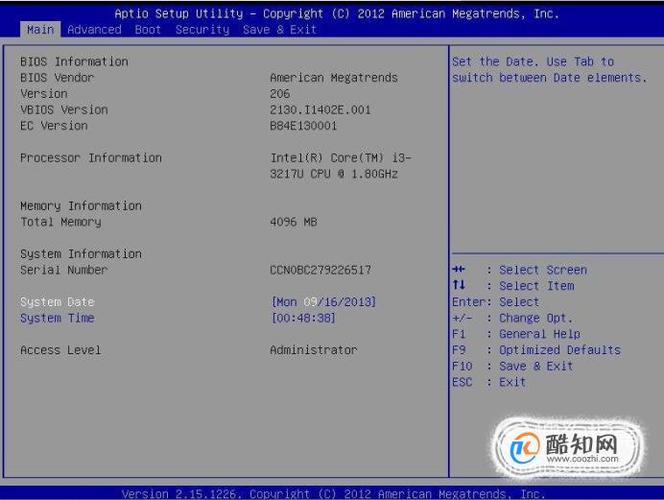Click the Aptio Setup Utility title text

(x=337, y=14)
